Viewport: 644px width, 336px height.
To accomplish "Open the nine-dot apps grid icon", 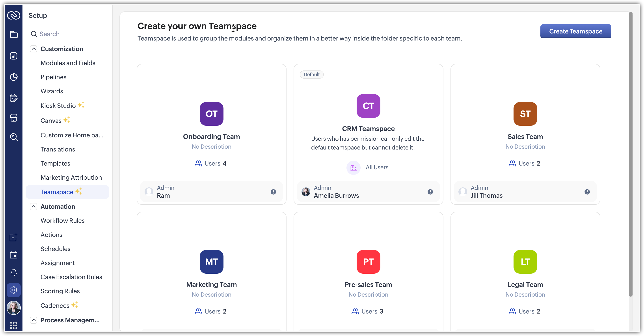I will (x=14, y=325).
